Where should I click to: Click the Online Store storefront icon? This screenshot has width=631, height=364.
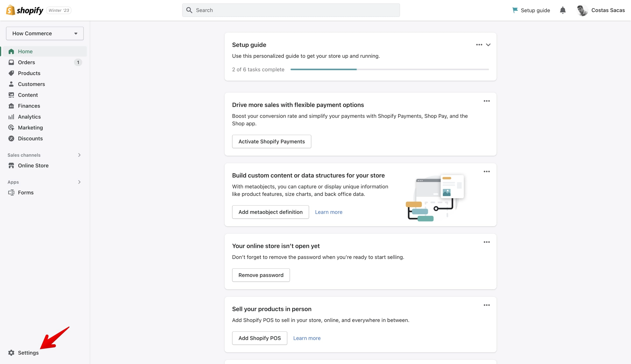(11, 165)
